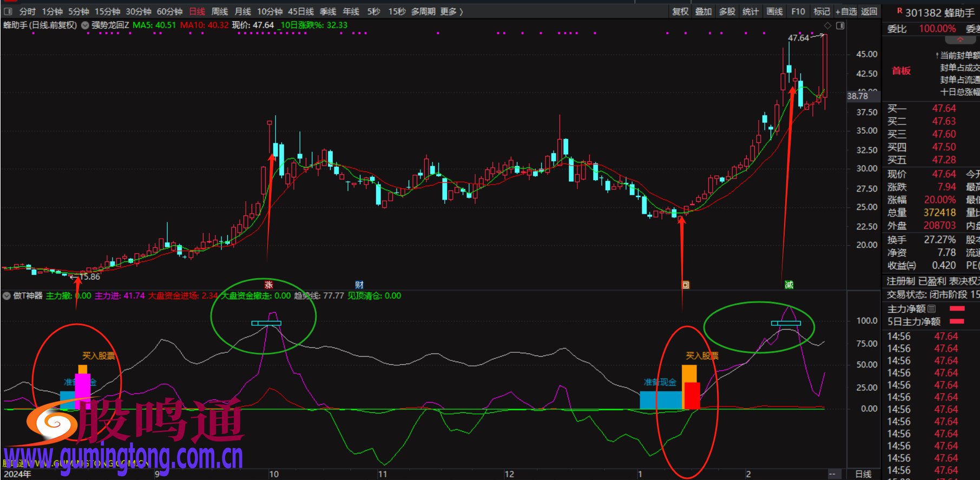Click the diamond icon at chart top-right
This screenshot has width=980, height=480.
tap(827, 25)
